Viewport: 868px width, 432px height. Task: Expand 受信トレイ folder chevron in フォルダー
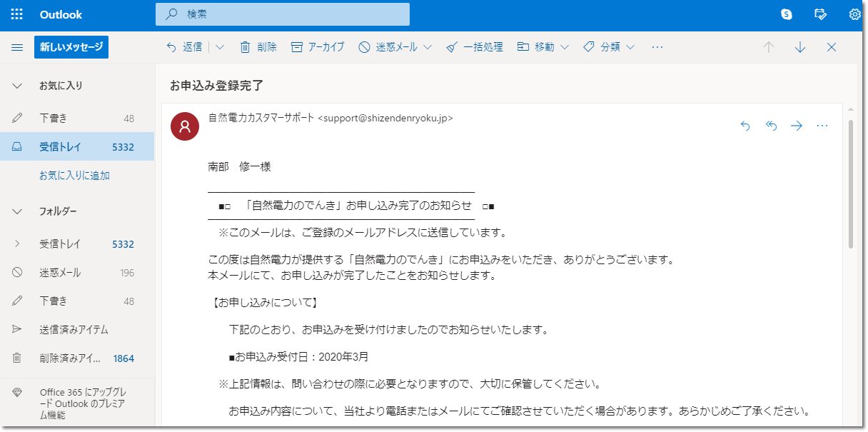pos(17,244)
